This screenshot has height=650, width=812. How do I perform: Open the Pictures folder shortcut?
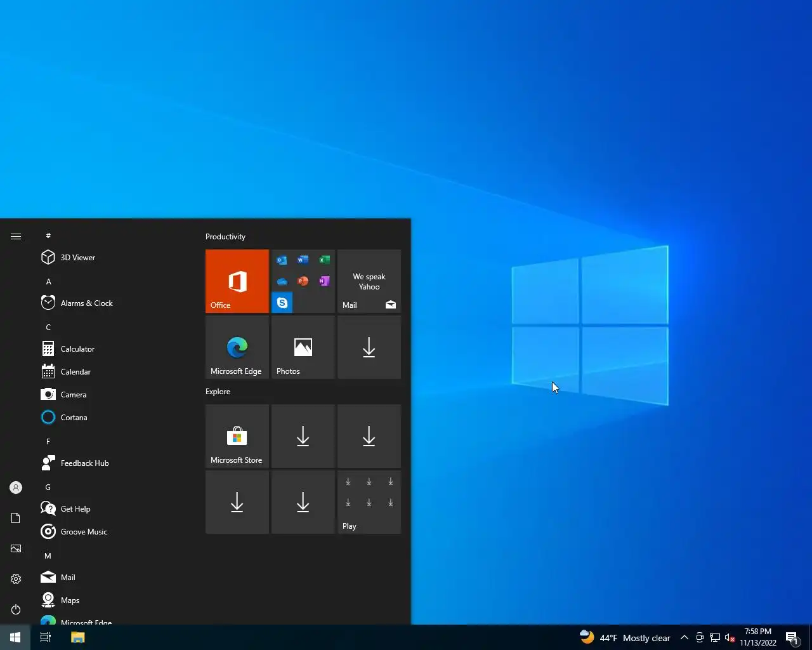coord(16,548)
